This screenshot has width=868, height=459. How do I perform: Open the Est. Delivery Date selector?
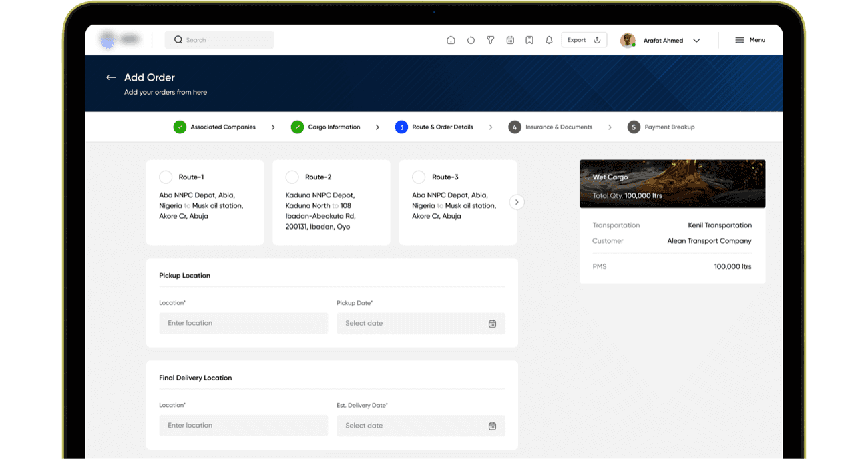click(421, 426)
